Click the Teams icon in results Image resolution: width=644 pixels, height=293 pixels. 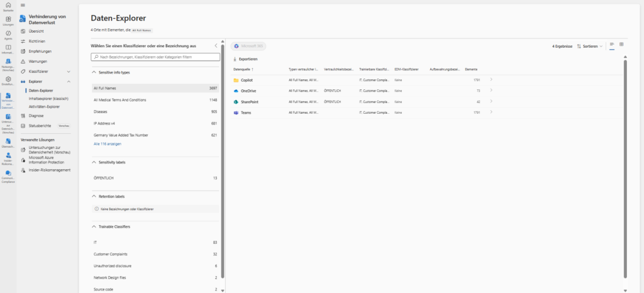pyautogui.click(x=236, y=112)
